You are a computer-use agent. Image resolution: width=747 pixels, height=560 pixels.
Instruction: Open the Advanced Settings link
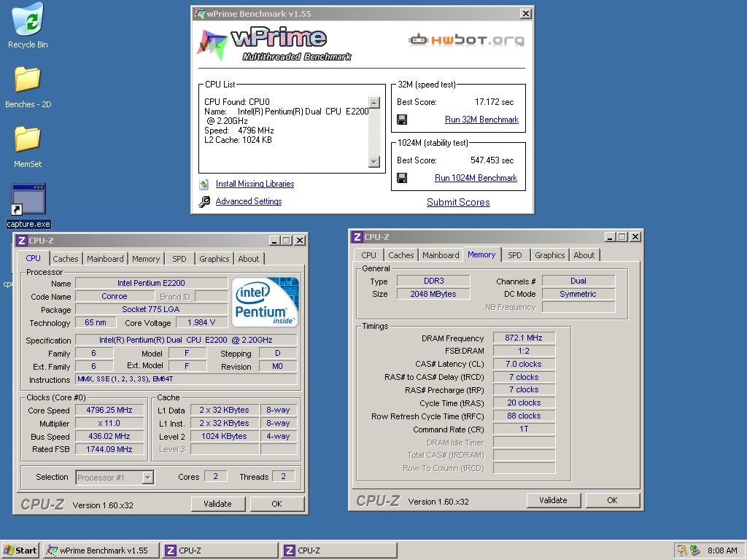[x=249, y=201]
